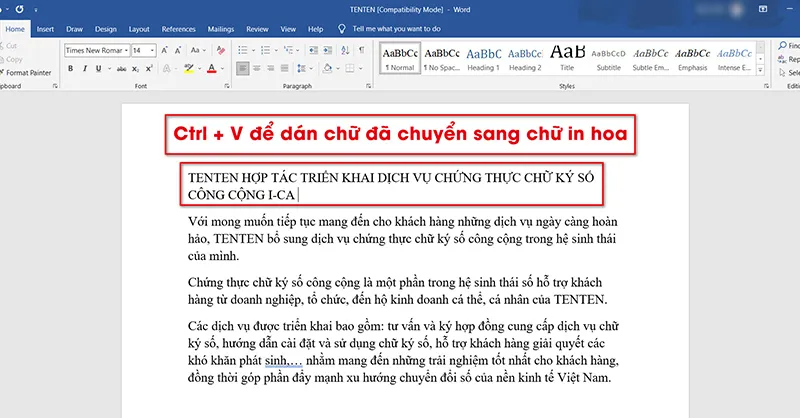Open the Paragraph dialog box launcher
This screenshot has height=418, width=800.
coord(368,86)
